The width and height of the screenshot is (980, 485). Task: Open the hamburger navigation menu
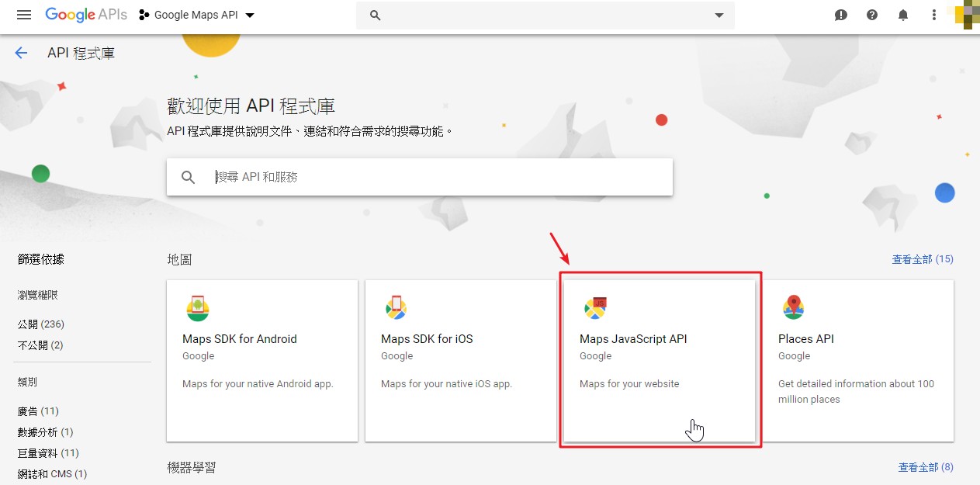click(24, 16)
